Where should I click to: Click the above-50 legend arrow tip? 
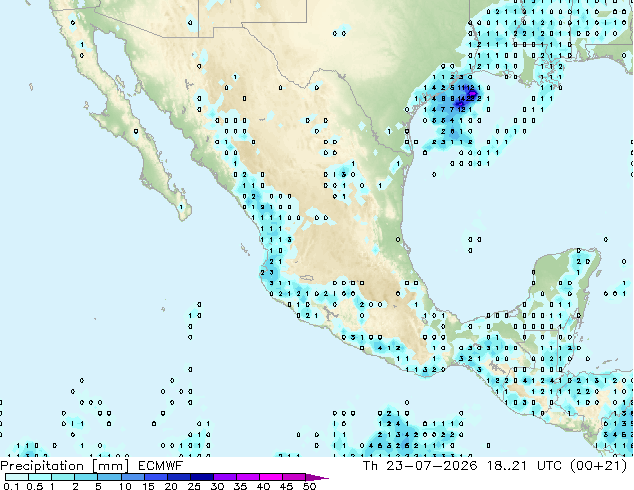pos(318,477)
